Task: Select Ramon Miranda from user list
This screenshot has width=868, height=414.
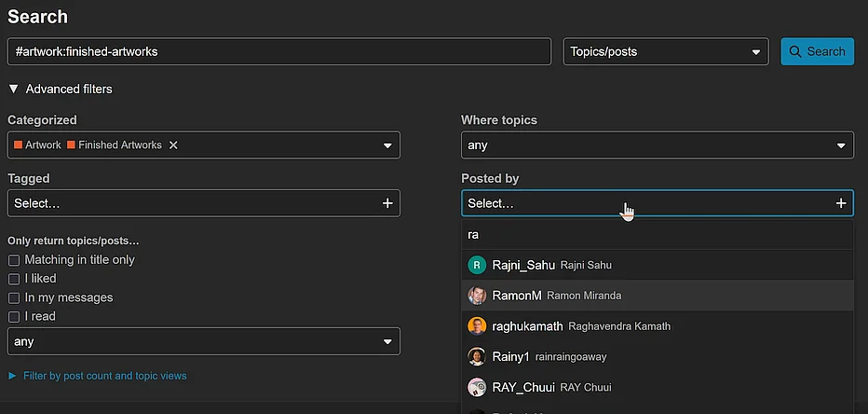Action: 583,296
